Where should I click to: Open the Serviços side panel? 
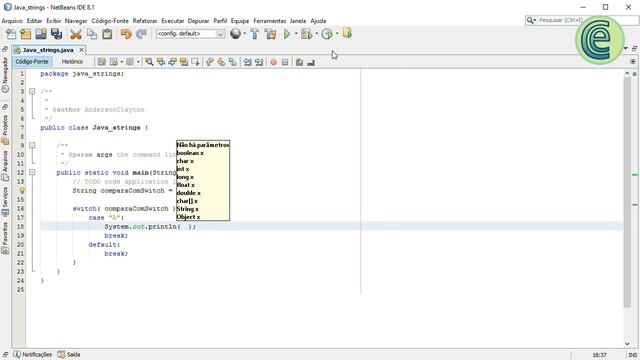pos(5,202)
